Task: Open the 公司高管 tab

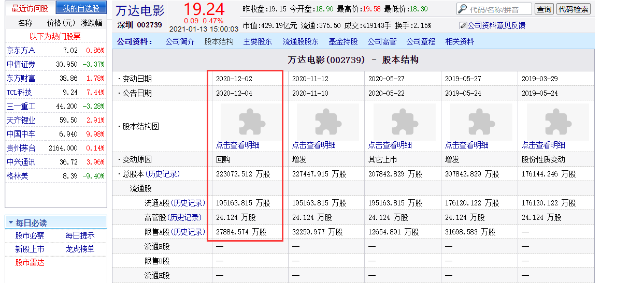Action: click(382, 41)
